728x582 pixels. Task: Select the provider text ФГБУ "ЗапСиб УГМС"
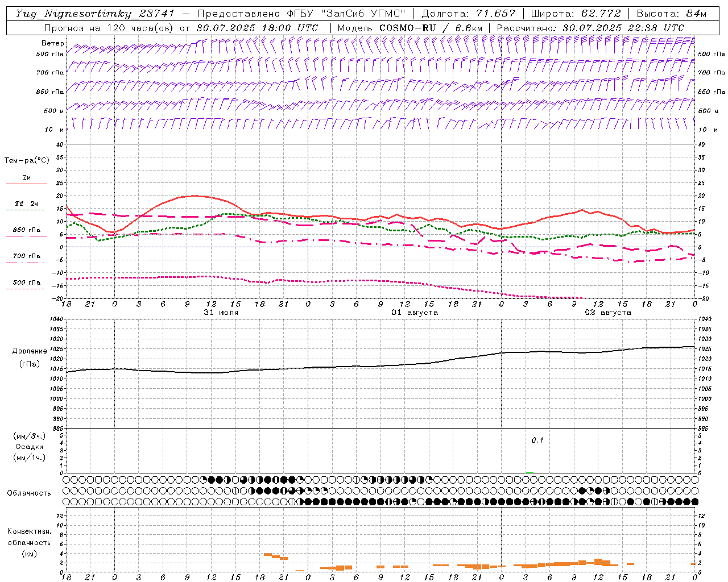point(347,14)
